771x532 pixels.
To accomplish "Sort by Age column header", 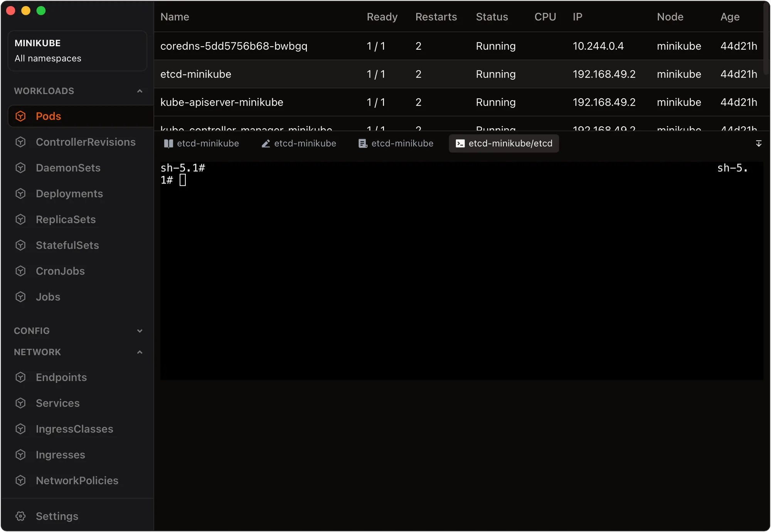I will [730, 17].
